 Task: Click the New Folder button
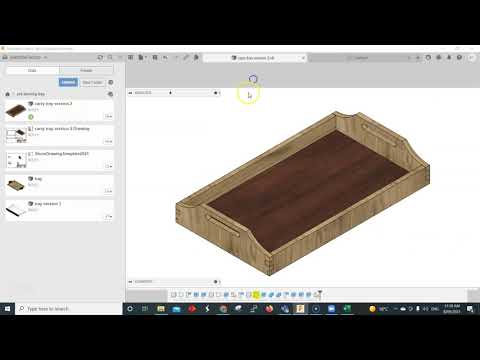coord(92,82)
